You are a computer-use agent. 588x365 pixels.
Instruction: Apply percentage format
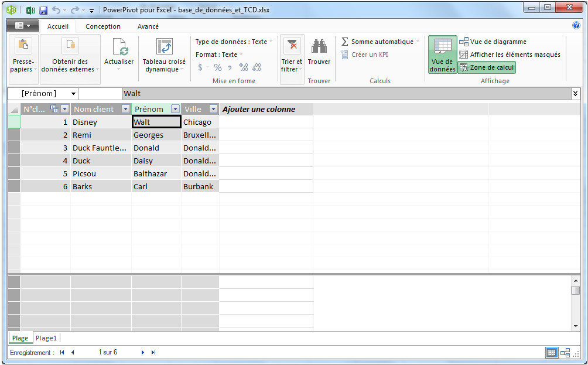(x=217, y=67)
